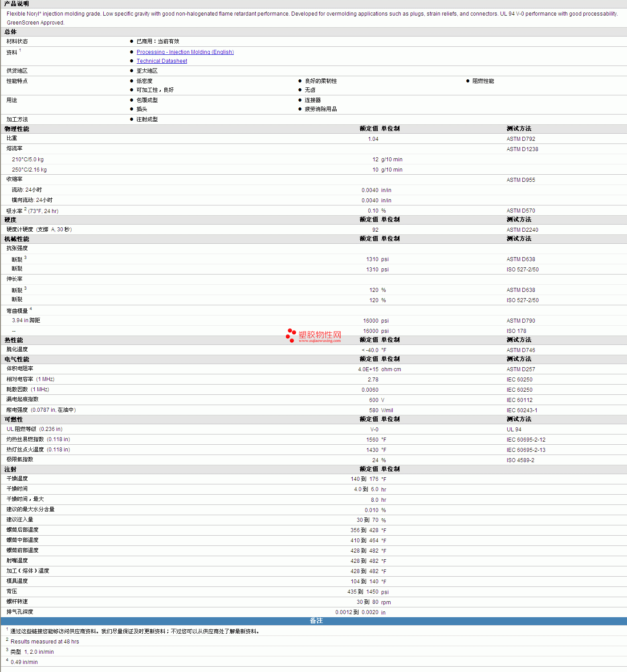
Task: Select the 横向流动: 24小时 shrinkage row label
Action: pos(32,200)
